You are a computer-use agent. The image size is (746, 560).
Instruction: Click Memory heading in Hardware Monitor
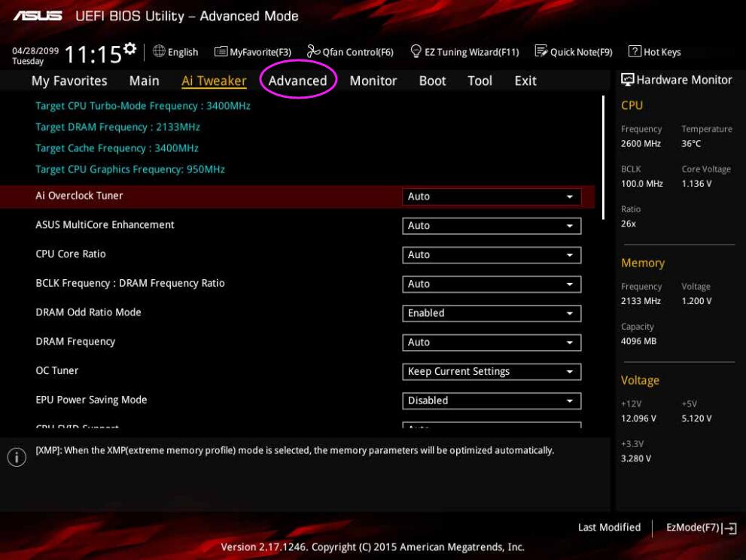[643, 263]
